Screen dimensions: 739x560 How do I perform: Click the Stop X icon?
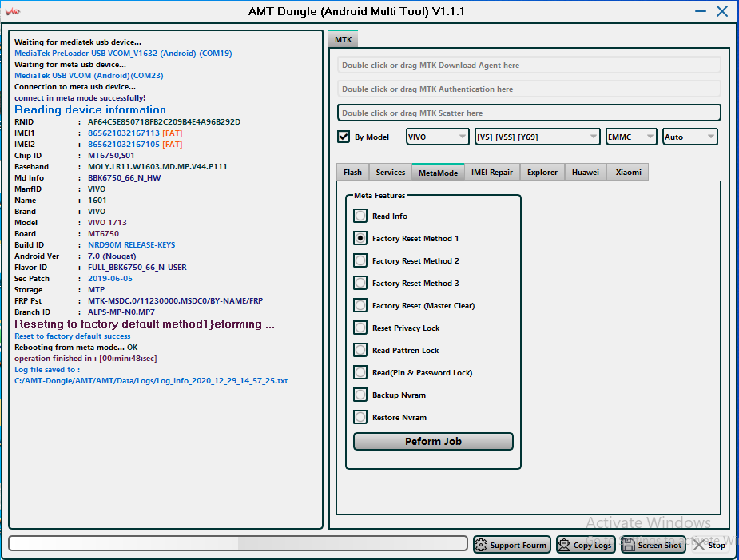[x=699, y=545]
